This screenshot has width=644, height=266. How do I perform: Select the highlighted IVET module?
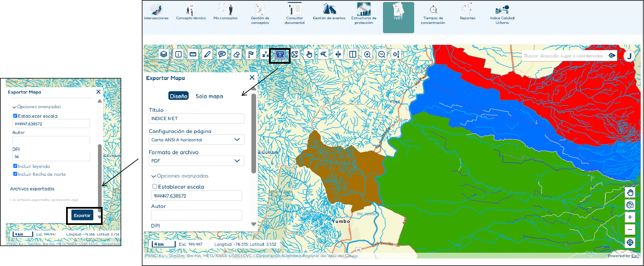[x=398, y=17]
